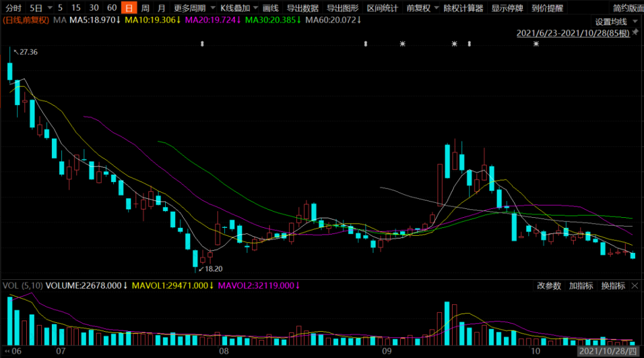Image resolution: width=644 pixels, height=358 pixels.
Task: Click 导出图形 to export chart image
Action: [x=342, y=8]
